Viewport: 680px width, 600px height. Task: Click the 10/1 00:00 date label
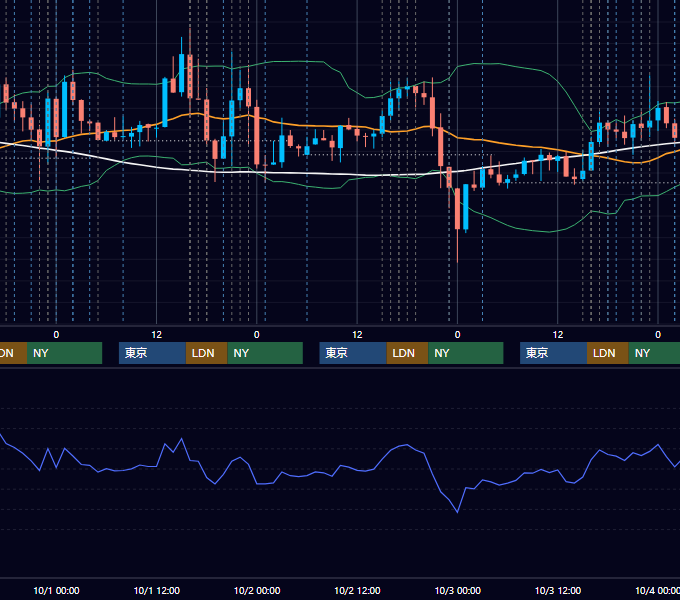56,590
